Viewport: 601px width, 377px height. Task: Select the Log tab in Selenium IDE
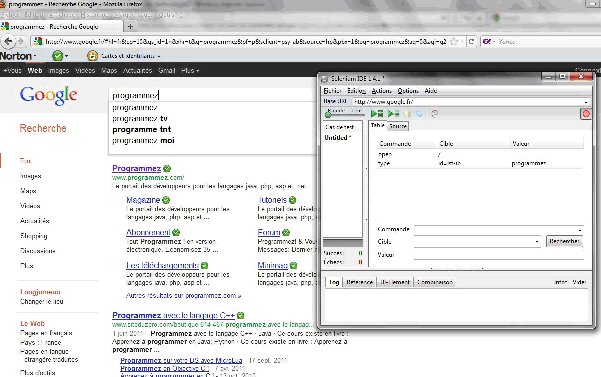334,282
